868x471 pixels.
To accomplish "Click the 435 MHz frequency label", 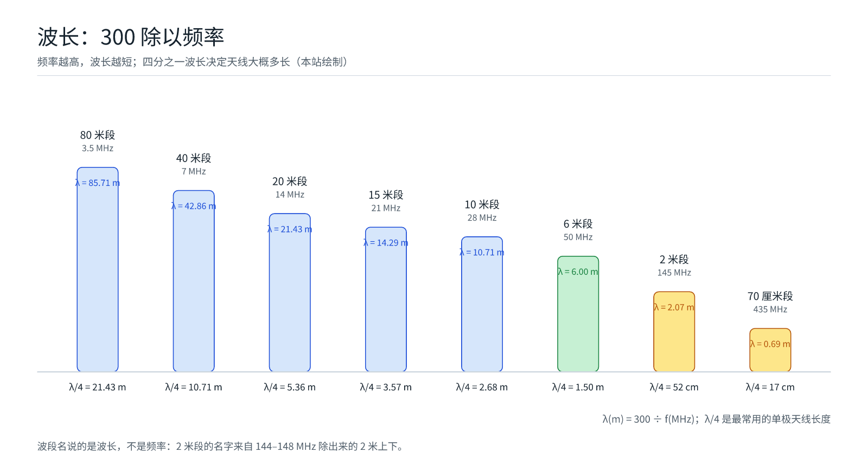I will coord(770,309).
